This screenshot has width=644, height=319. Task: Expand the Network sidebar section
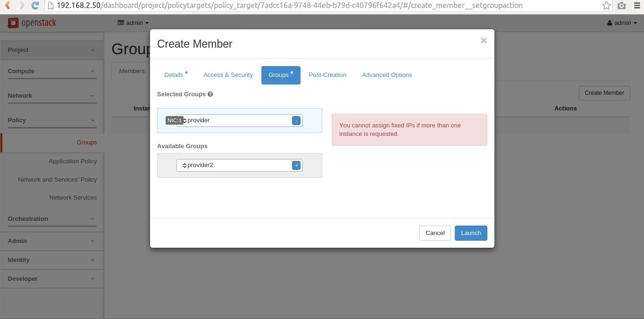point(52,96)
